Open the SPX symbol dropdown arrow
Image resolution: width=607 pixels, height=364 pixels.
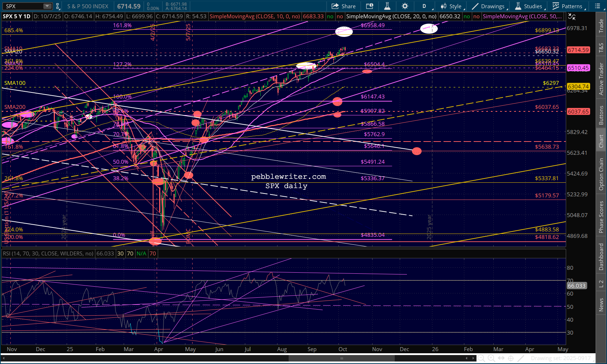click(x=47, y=6)
